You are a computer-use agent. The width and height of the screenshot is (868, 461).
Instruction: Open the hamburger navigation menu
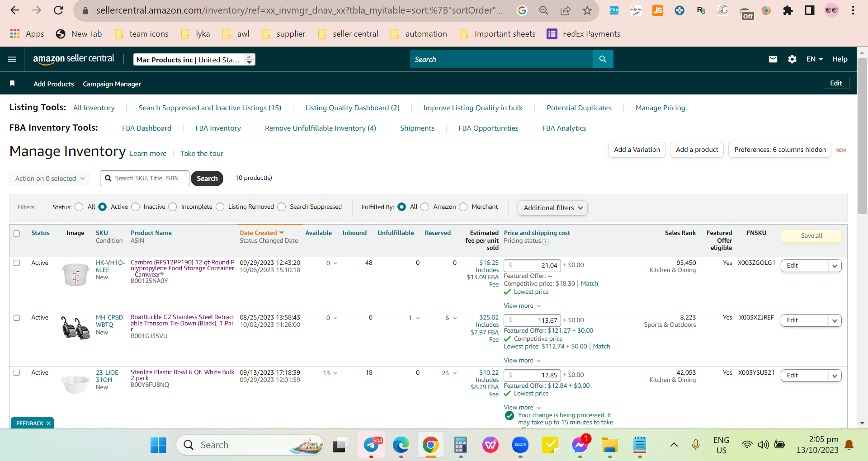[12, 59]
